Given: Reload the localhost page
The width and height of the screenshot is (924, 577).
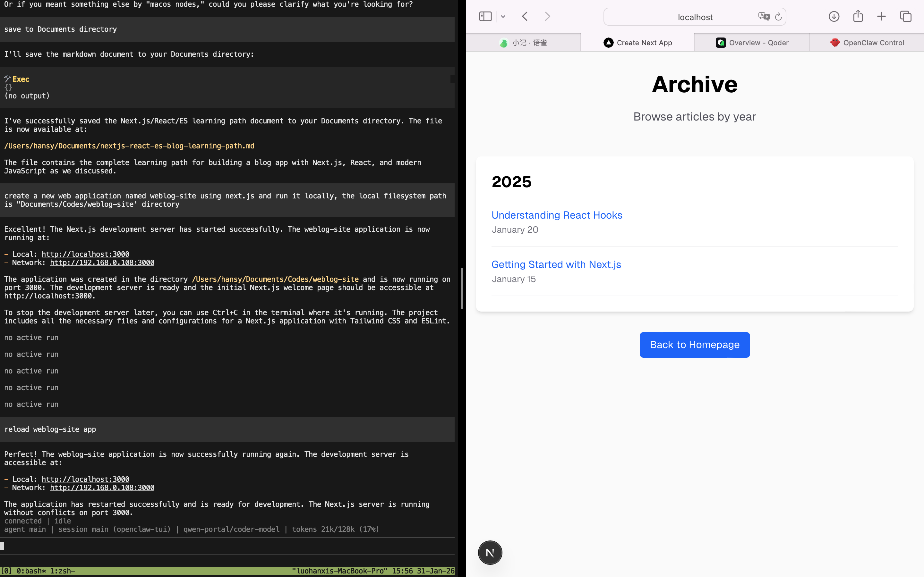Looking at the screenshot, I should point(779,17).
